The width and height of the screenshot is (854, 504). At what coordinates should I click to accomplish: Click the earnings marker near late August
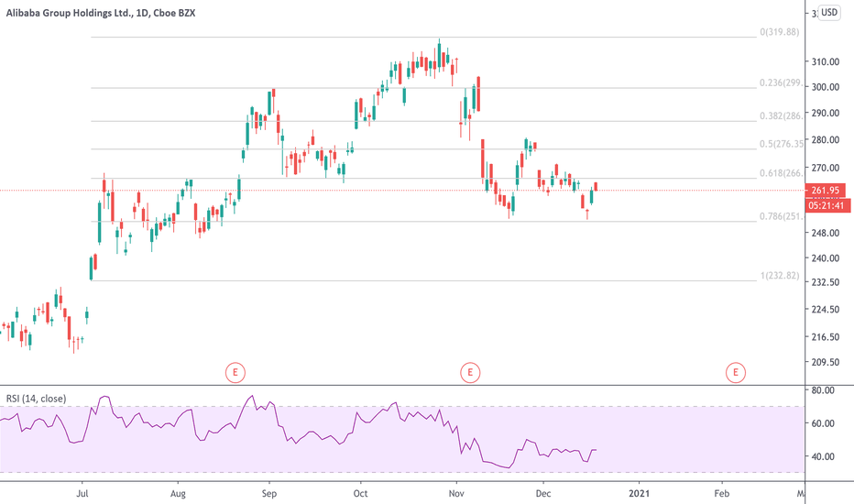click(x=235, y=373)
